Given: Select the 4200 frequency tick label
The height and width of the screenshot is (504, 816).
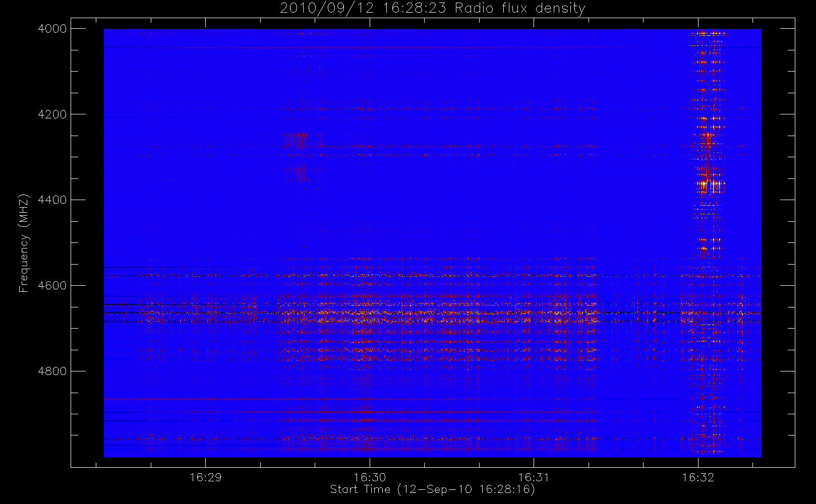Looking at the screenshot, I should pos(52,114).
